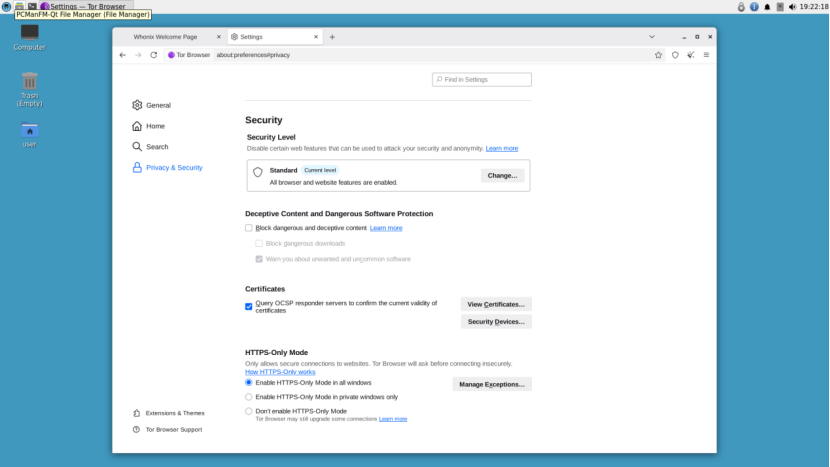Go back with the back arrow
This screenshot has height=467, width=830.
click(x=123, y=55)
